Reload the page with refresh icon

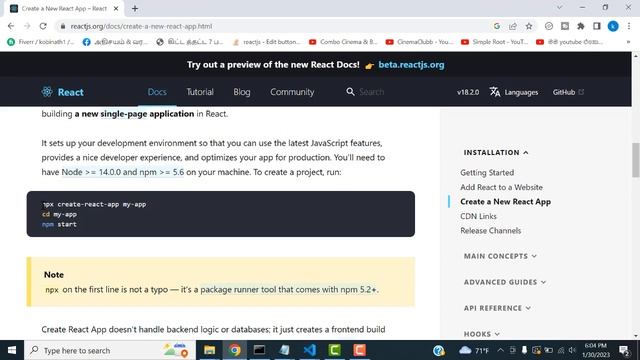pyautogui.click(x=43, y=26)
